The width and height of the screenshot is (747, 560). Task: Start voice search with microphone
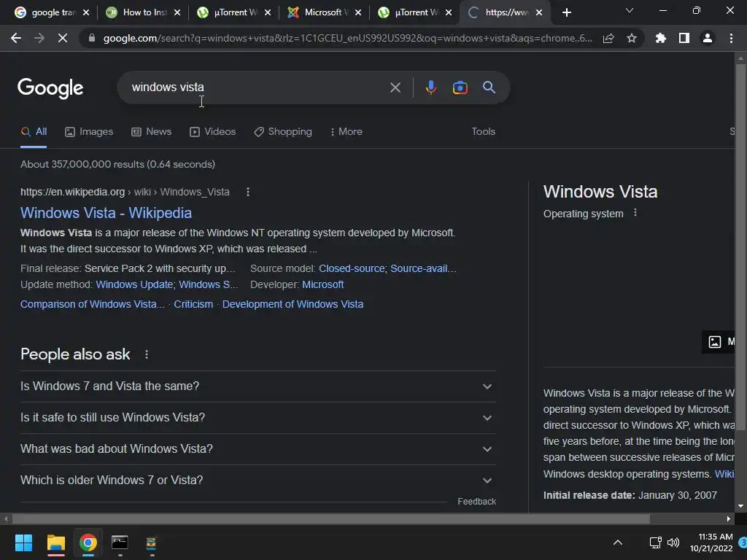click(x=431, y=87)
